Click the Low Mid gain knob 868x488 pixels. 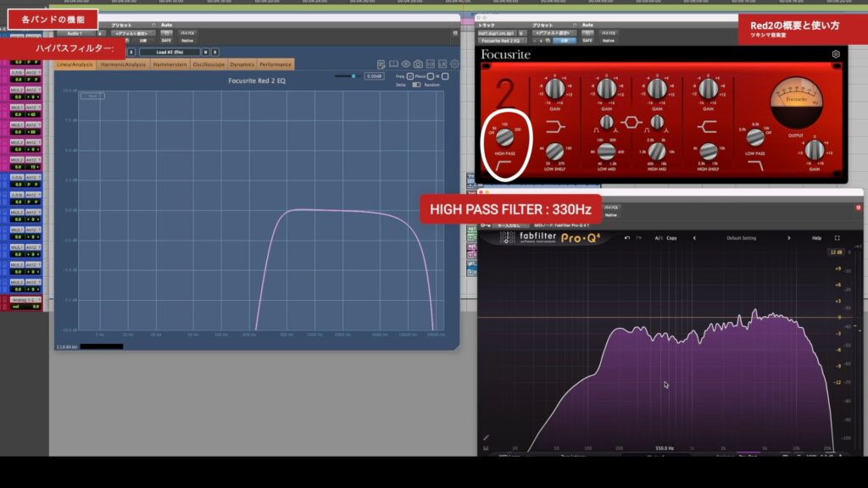[x=606, y=88]
